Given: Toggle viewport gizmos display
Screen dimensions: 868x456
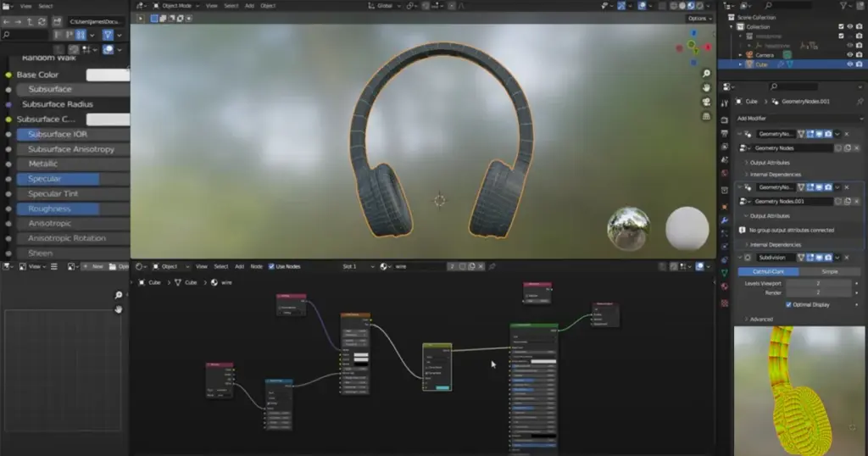Looking at the screenshot, I should tap(621, 6).
